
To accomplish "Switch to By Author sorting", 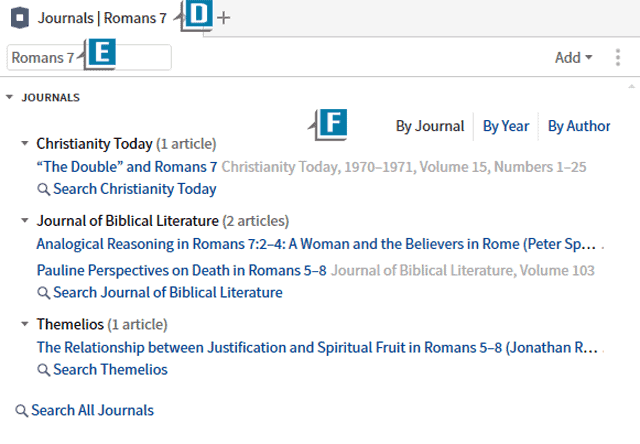I will (x=579, y=126).
